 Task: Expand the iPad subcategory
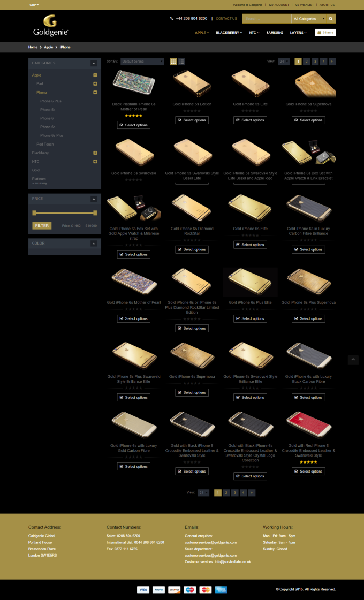point(95,84)
